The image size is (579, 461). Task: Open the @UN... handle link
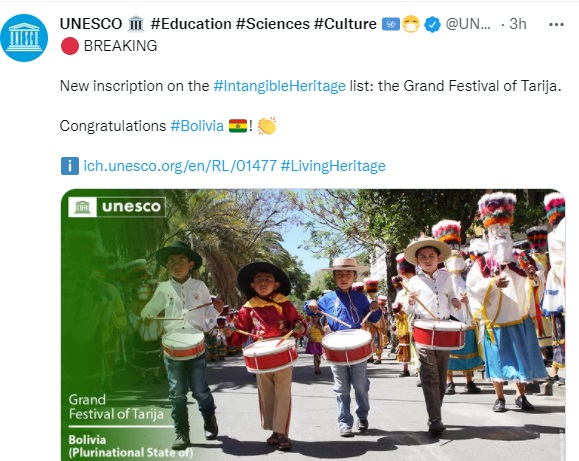[x=468, y=24]
